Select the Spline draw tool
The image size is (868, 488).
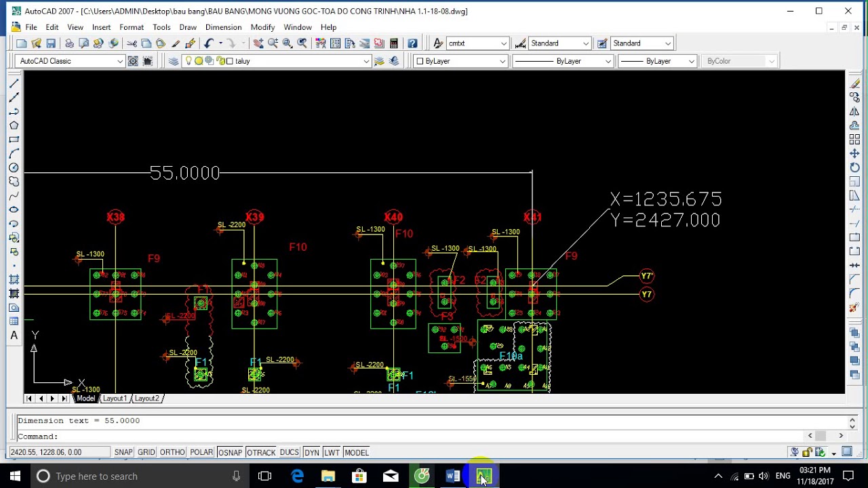[14, 196]
